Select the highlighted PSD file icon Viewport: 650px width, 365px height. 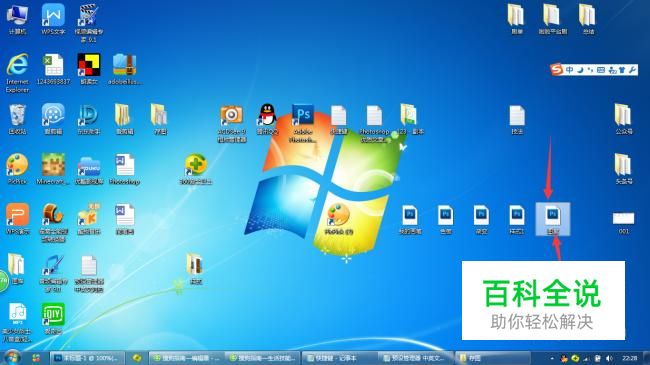[553, 219]
